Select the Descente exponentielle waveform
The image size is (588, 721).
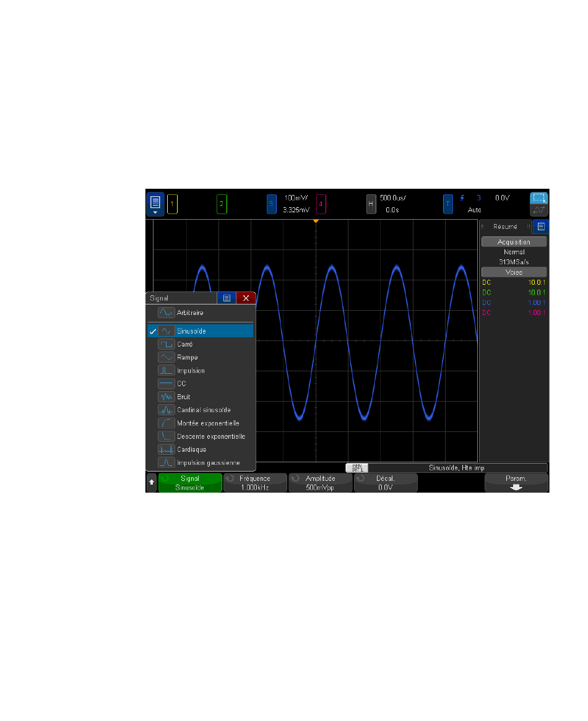click(201, 436)
